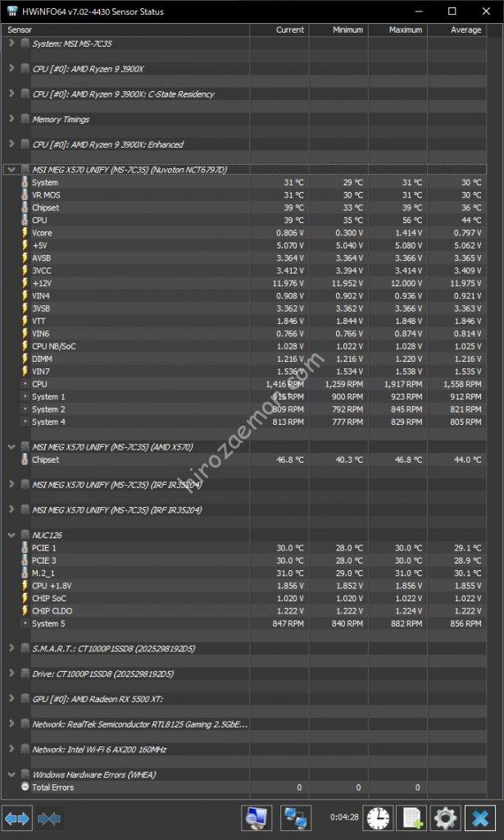504x840 pixels.
Task: Click the chip icon beside Memory Timings
Action: click(x=25, y=119)
